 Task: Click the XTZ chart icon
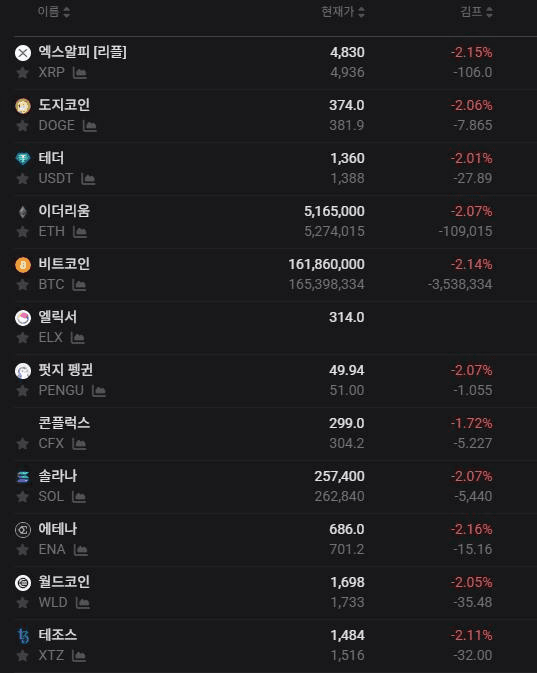coord(79,655)
